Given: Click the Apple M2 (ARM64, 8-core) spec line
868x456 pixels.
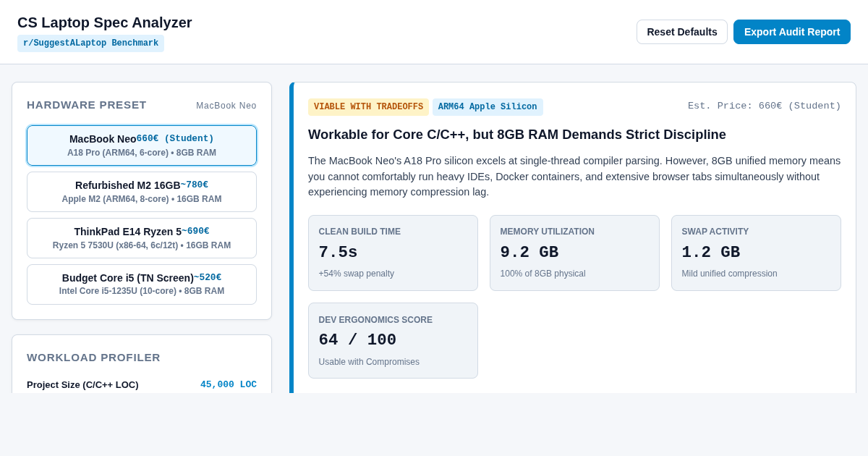Looking at the screenshot, I should (x=142, y=199).
